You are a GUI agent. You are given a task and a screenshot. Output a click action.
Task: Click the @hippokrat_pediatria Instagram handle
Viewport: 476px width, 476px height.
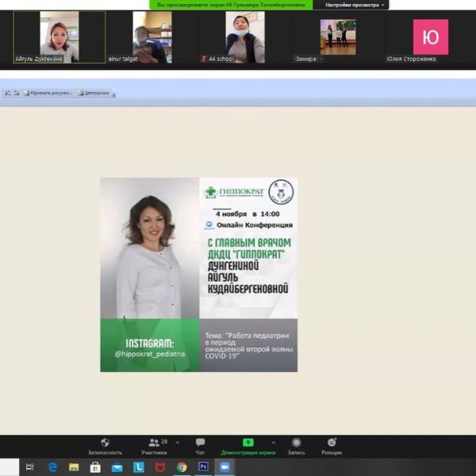(150, 354)
